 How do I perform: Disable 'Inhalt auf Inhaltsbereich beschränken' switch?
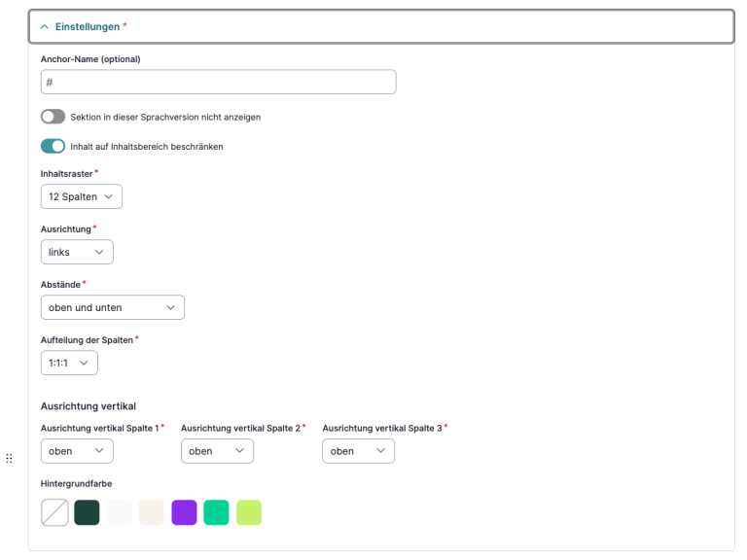[x=53, y=147]
